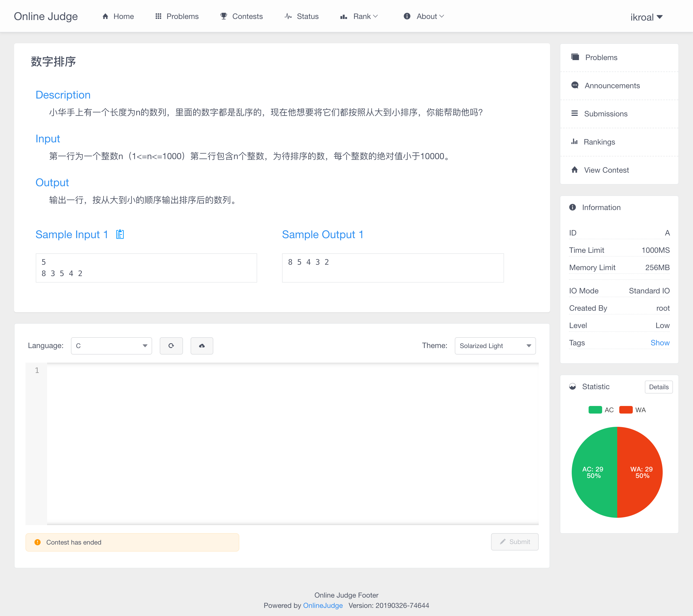The height and width of the screenshot is (616, 693).
Task: Click the Submit button
Action: click(514, 541)
